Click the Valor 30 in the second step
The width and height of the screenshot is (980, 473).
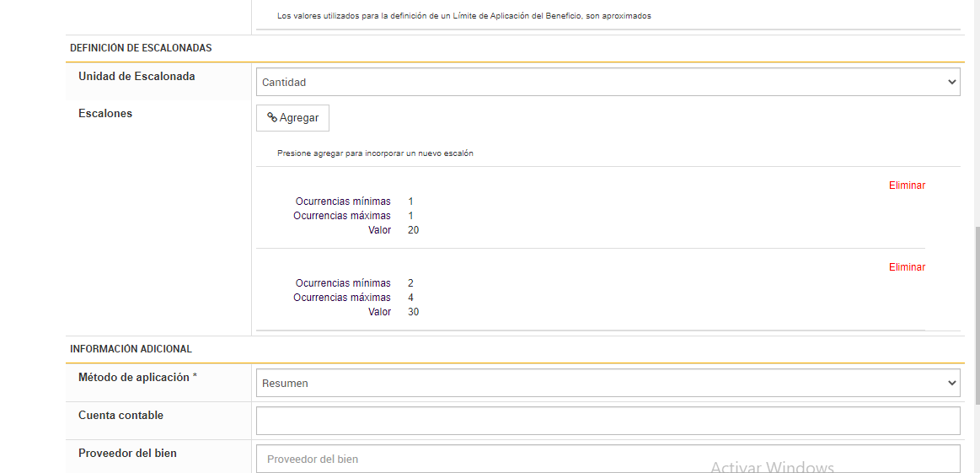pyautogui.click(x=413, y=312)
